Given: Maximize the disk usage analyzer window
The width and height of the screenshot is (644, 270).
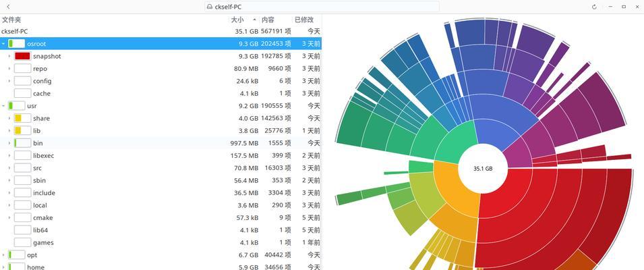Looking at the screenshot, I should click(624, 7).
